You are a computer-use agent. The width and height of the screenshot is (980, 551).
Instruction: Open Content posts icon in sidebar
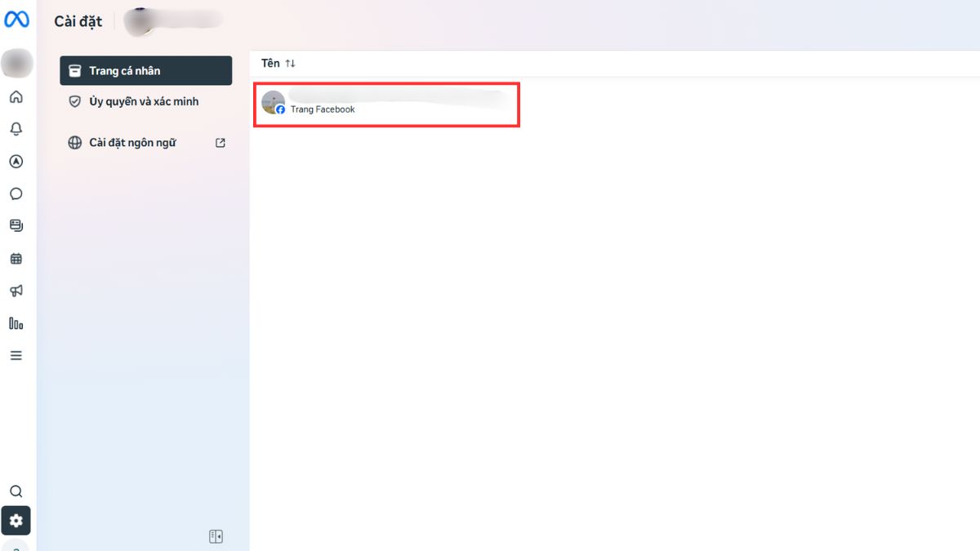point(16,226)
